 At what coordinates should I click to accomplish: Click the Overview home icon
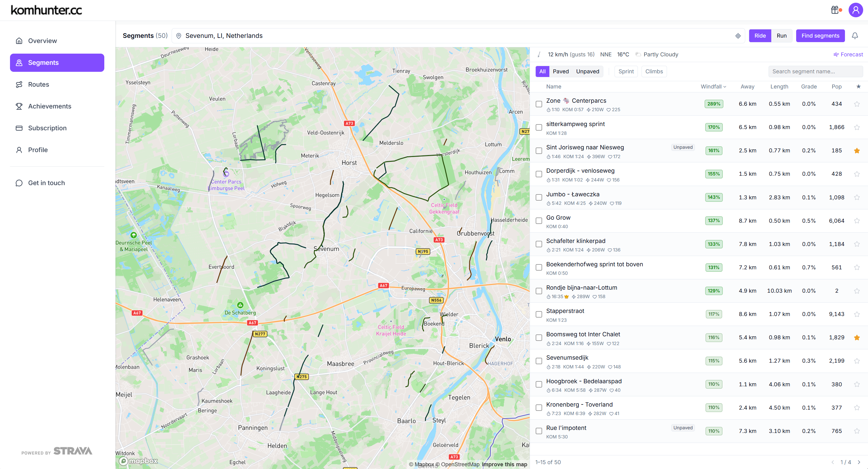(x=19, y=41)
